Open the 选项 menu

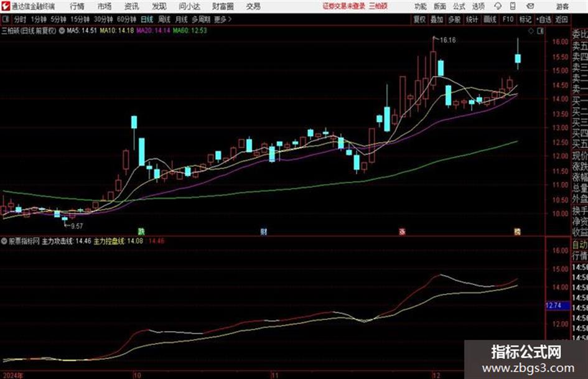pyautogui.click(x=478, y=6)
